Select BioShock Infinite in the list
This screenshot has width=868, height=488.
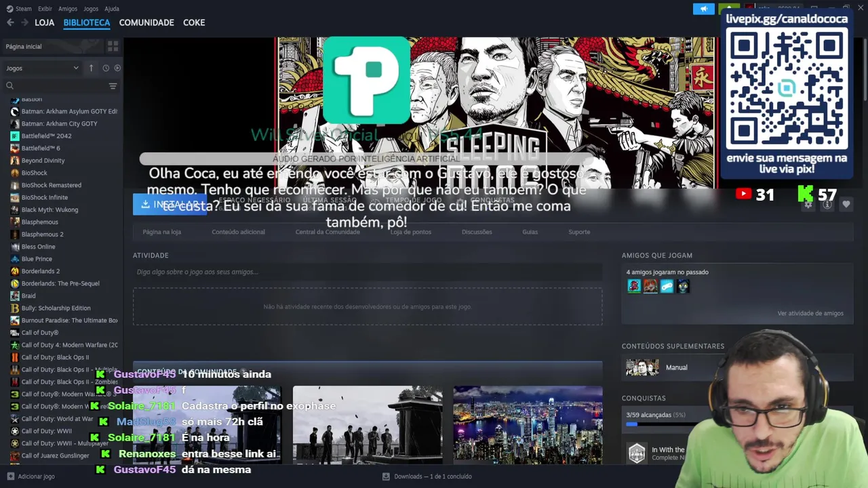click(45, 197)
